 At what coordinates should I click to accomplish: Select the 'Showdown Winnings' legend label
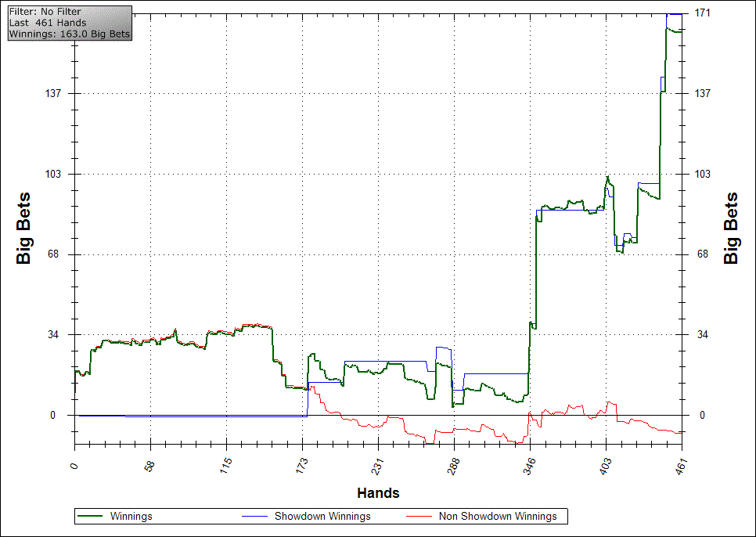pyautogui.click(x=322, y=517)
